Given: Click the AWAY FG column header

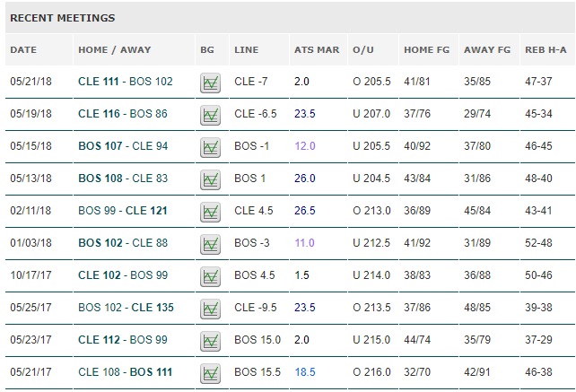Looking at the screenshot, I should 487,50.
